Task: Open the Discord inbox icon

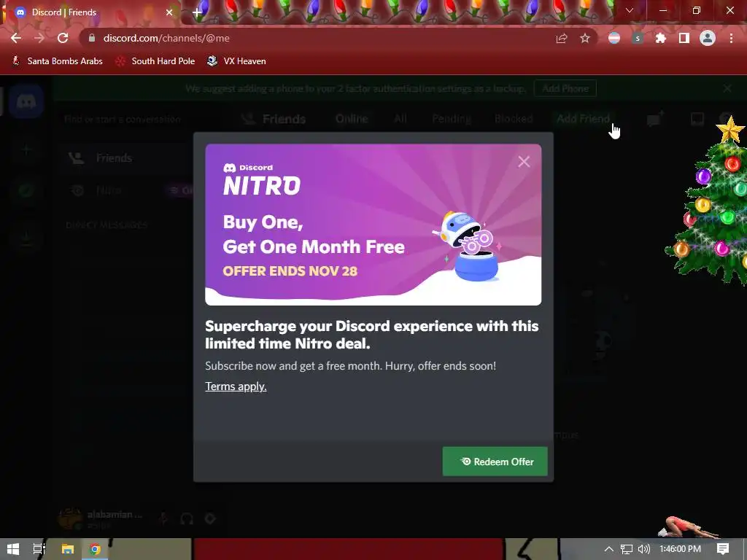Action: (x=697, y=119)
